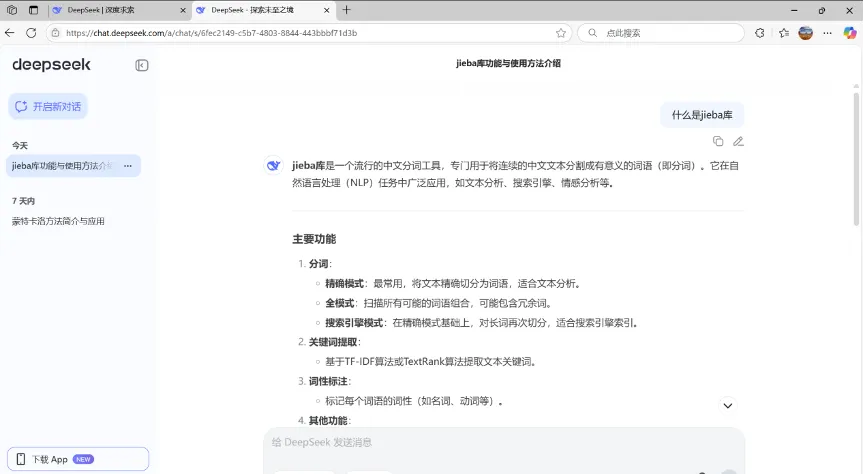Open browser settings and more menu
This screenshot has height=474, width=864.
pyautogui.click(x=828, y=33)
